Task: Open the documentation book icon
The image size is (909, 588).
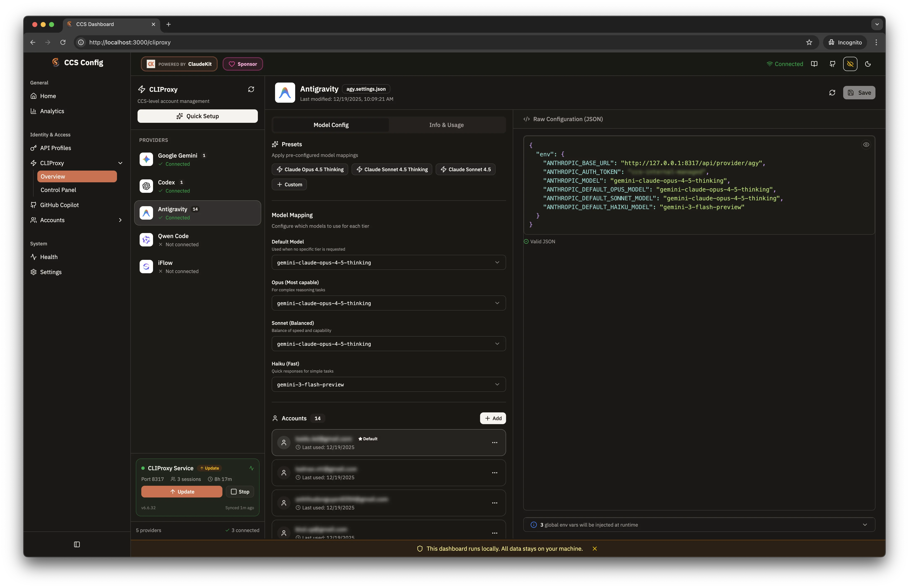Action: [x=814, y=64]
